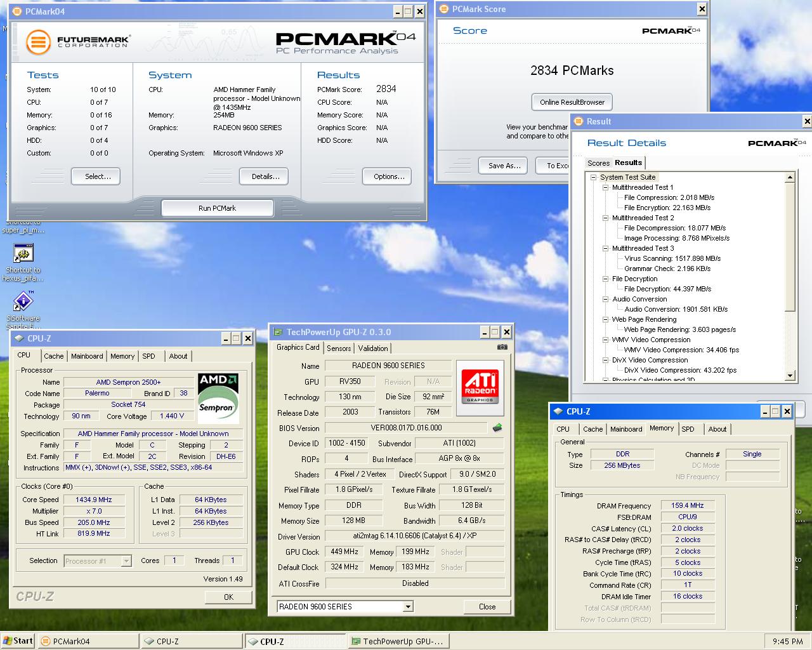Switch to PCMark04 taskbar item
Screen dimensions: 812x650
[88, 641]
